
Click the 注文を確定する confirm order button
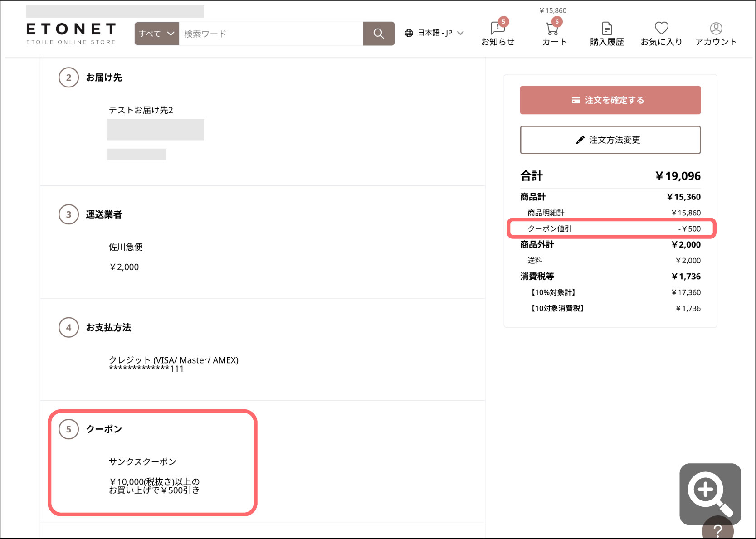click(x=610, y=100)
